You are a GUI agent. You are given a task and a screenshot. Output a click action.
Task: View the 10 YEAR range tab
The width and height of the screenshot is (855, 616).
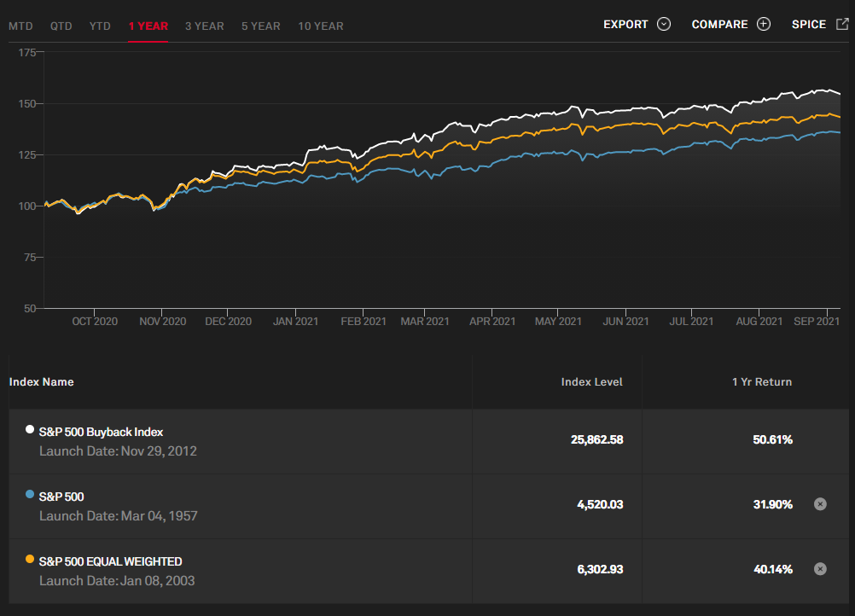click(321, 26)
